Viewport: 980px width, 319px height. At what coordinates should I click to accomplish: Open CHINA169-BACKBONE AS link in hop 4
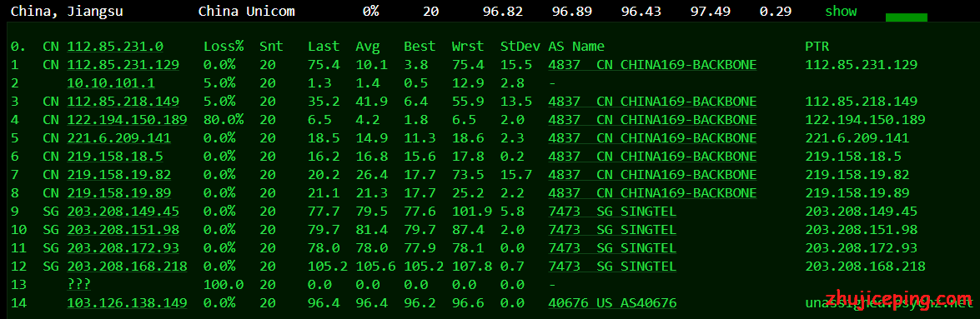(652, 120)
